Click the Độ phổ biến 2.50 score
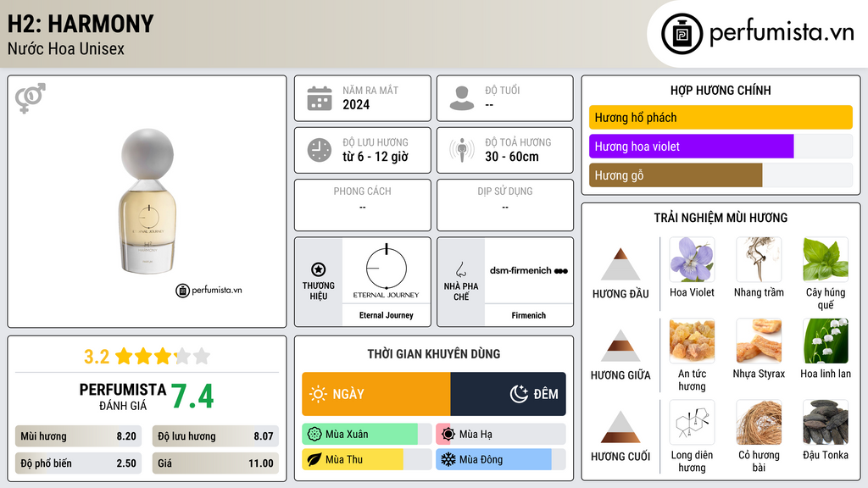The image size is (868, 488). 78,463
